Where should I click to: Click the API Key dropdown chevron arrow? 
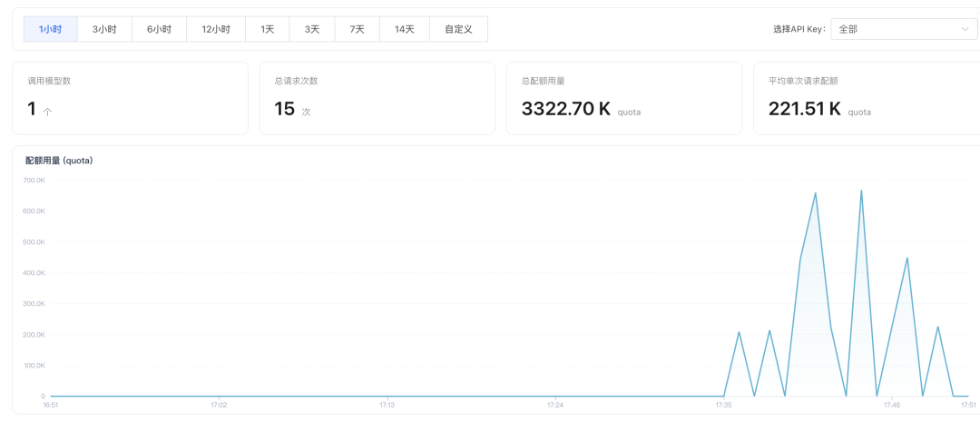pos(965,29)
